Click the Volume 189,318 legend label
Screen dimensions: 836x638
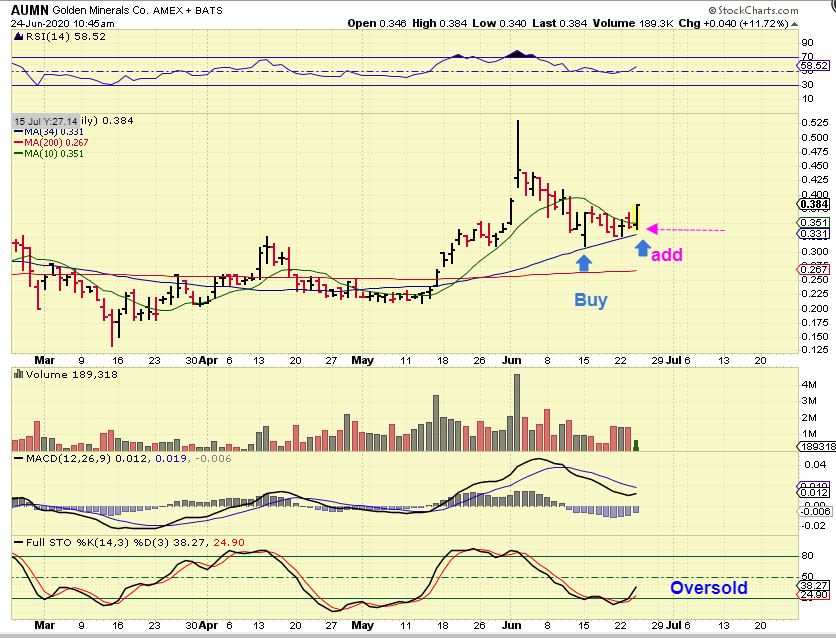coord(72,375)
